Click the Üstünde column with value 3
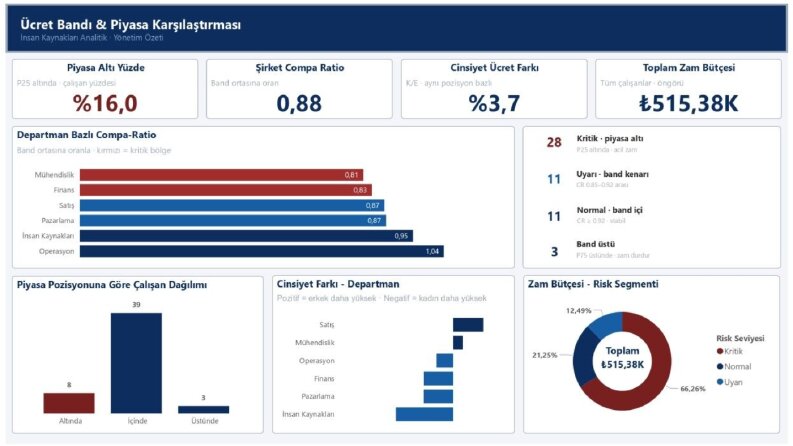This screenshot has width=793, height=446. coord(203,410)
